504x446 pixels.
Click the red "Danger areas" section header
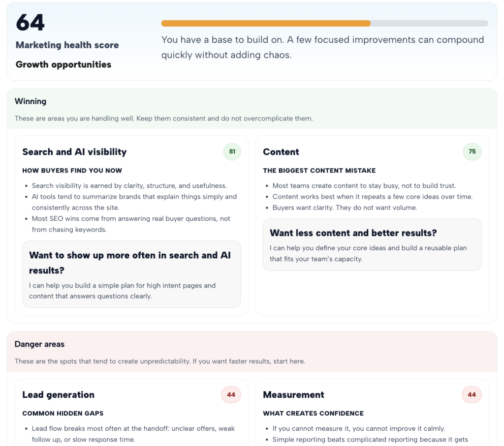point(39,344)
